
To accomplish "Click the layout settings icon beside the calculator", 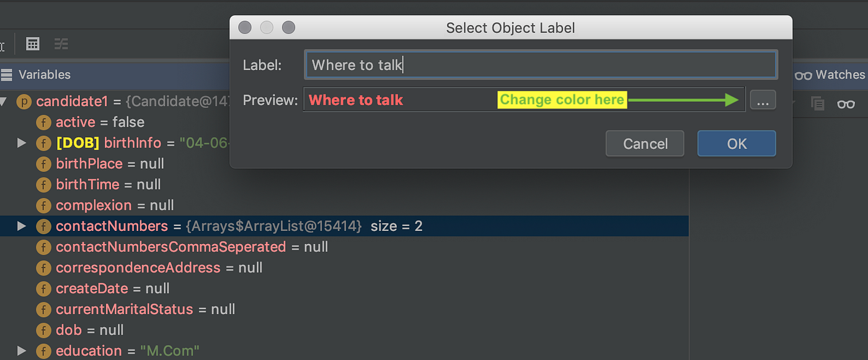I will [60, 43].
